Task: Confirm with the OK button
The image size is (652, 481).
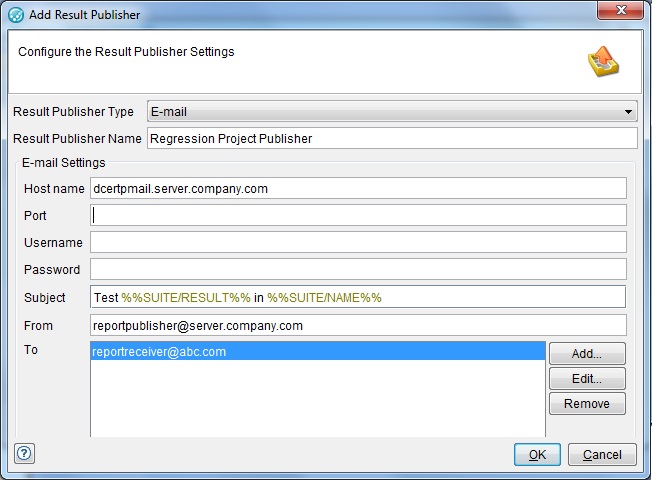Action: point(537,454)
